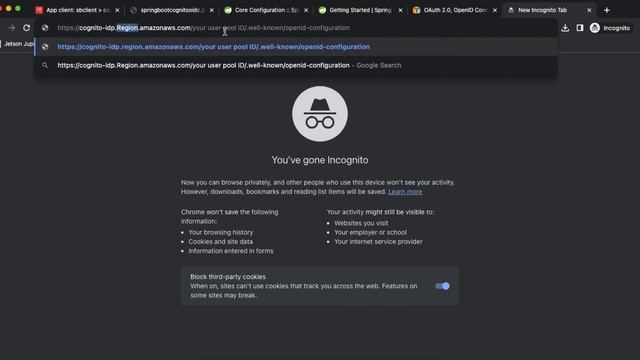Open the Getting Started Spring tab
The image size is (640, 360).
tap(360, 10)
